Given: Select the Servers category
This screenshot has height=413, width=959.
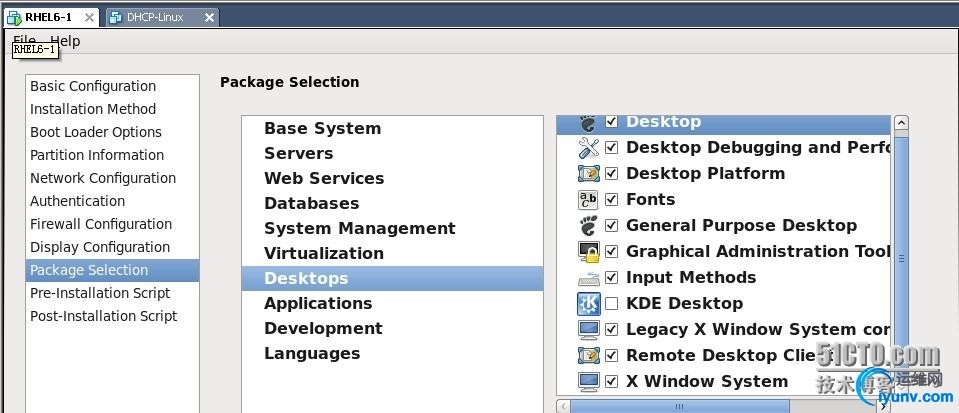Looking at the screenshot, I should [392, 154].
